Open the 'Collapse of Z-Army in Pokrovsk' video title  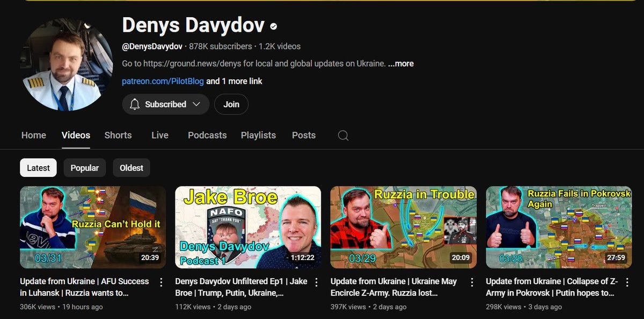pyautogui.click(x=552, y=287)
